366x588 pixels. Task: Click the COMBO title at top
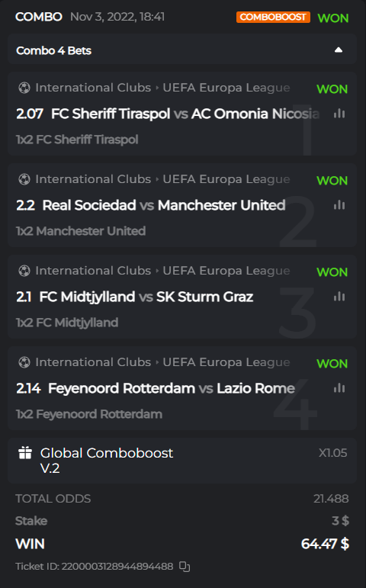coord(39,17)
